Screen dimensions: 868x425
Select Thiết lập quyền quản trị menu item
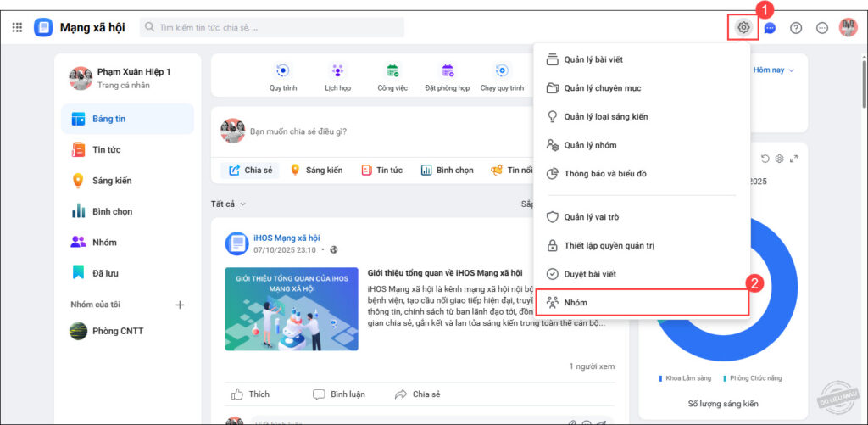(641, 245)
